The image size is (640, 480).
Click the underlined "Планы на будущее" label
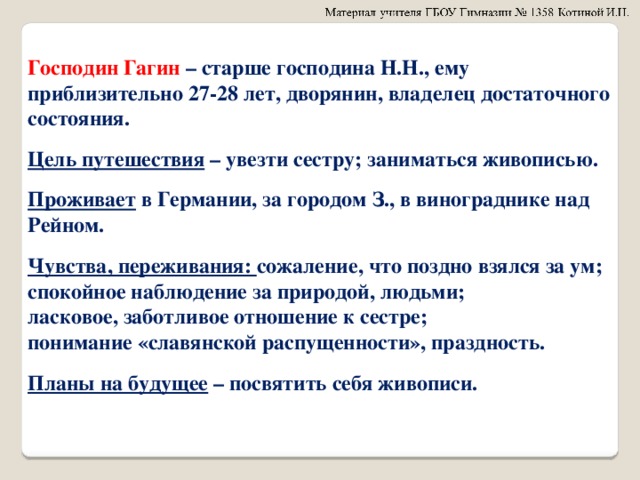(118, 384)
